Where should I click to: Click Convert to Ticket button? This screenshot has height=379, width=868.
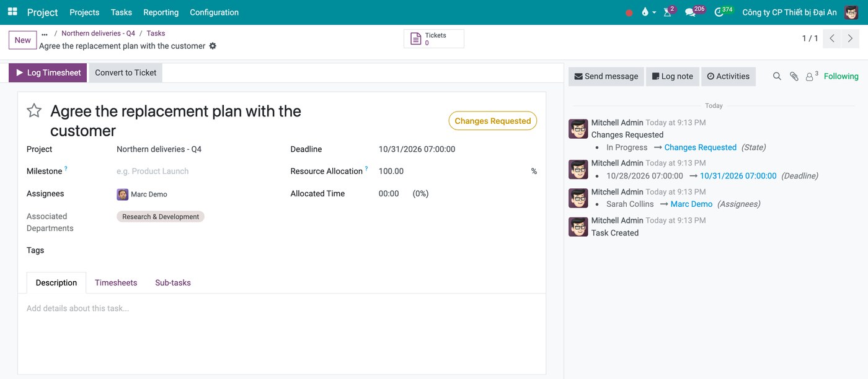click(x=126, y=72)
